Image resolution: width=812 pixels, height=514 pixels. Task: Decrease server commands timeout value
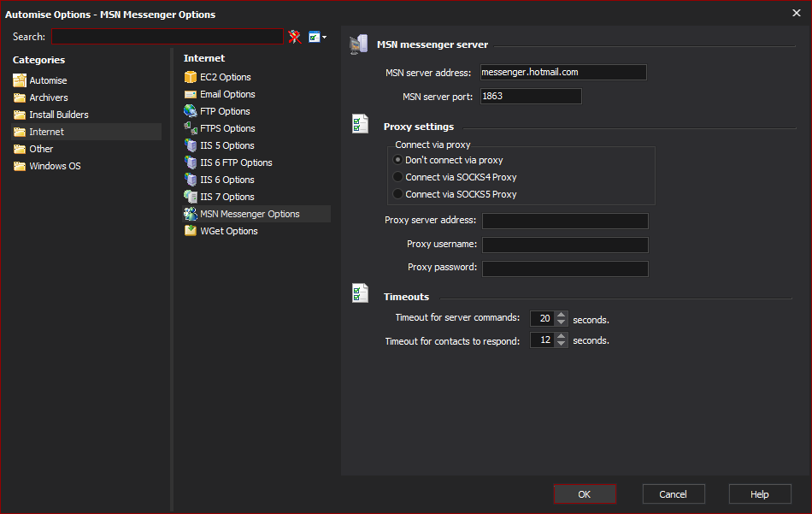562,322
